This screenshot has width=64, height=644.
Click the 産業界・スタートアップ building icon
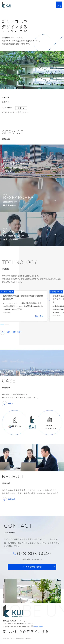pyautogui.click(x=49, y=420)
